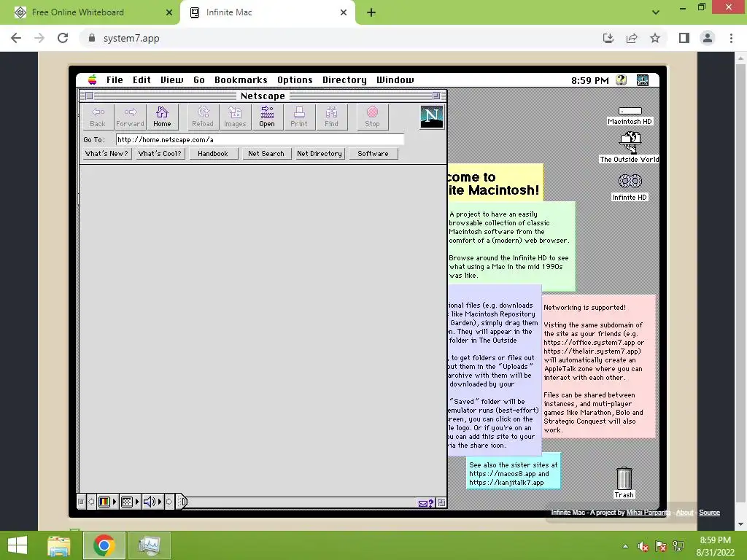Open the Window menu
The width and height of the screenshot is (747, 560).
395,80
